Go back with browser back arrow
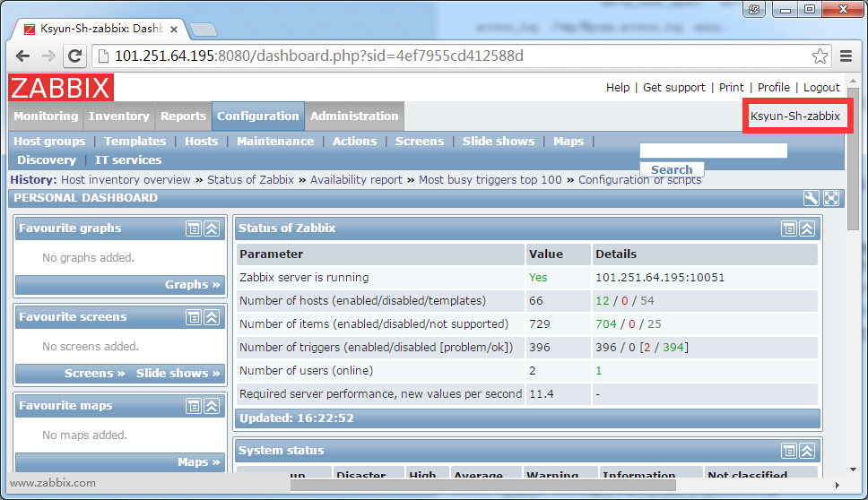The width and height of the screenshot is (868, 500). 22,56
